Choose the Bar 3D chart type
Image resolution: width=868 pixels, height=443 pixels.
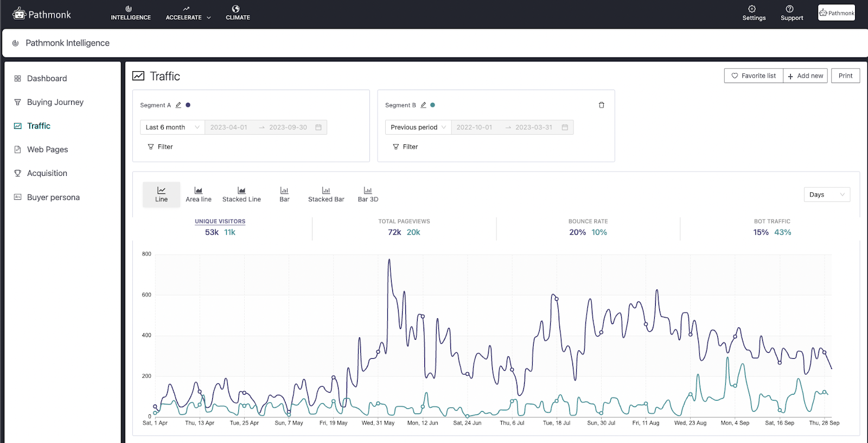click(368, 194)
